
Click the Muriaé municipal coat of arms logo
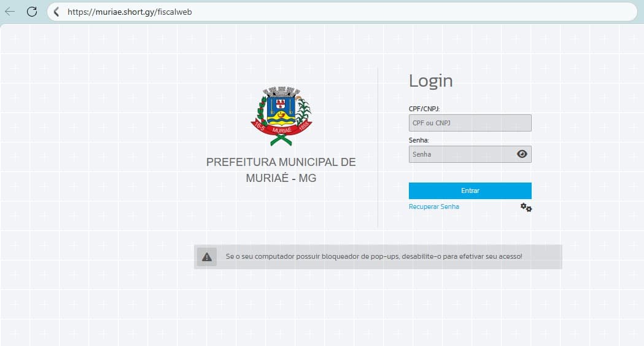click(281, 116)
